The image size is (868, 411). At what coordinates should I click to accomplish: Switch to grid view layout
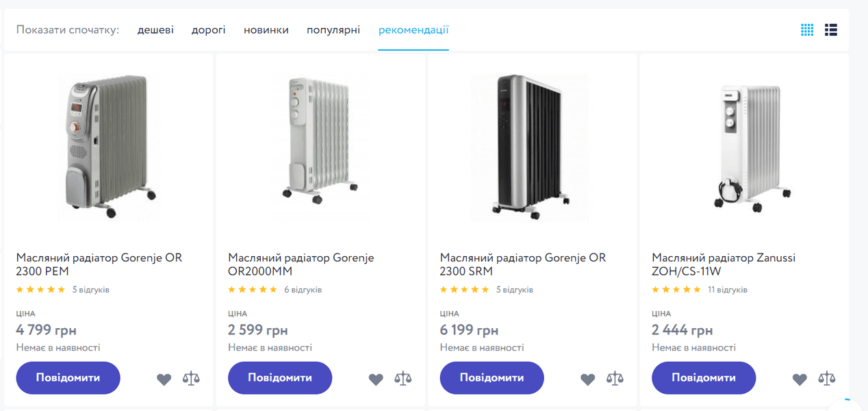click(x=806, y=29)
